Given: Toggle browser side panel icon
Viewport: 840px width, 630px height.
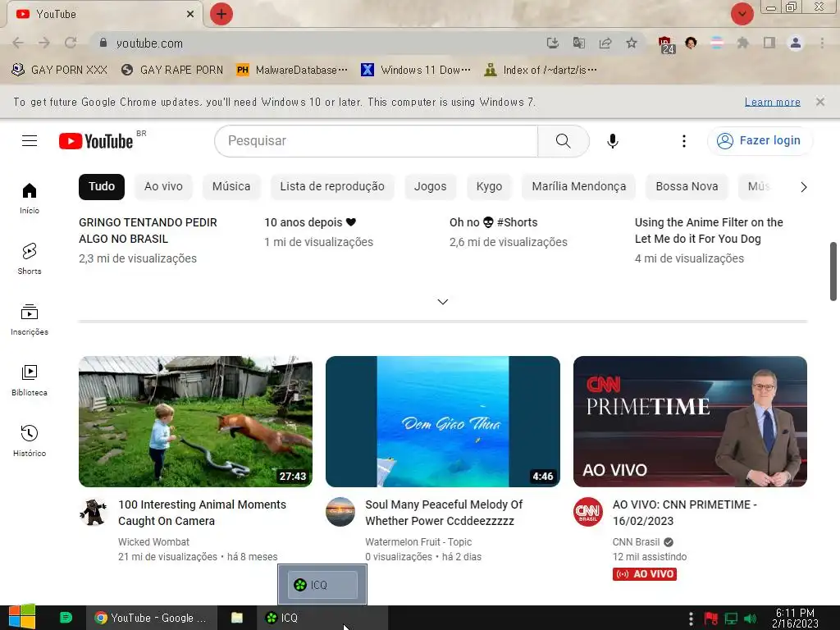Looking at the screenshot, I should coord(769,43).
